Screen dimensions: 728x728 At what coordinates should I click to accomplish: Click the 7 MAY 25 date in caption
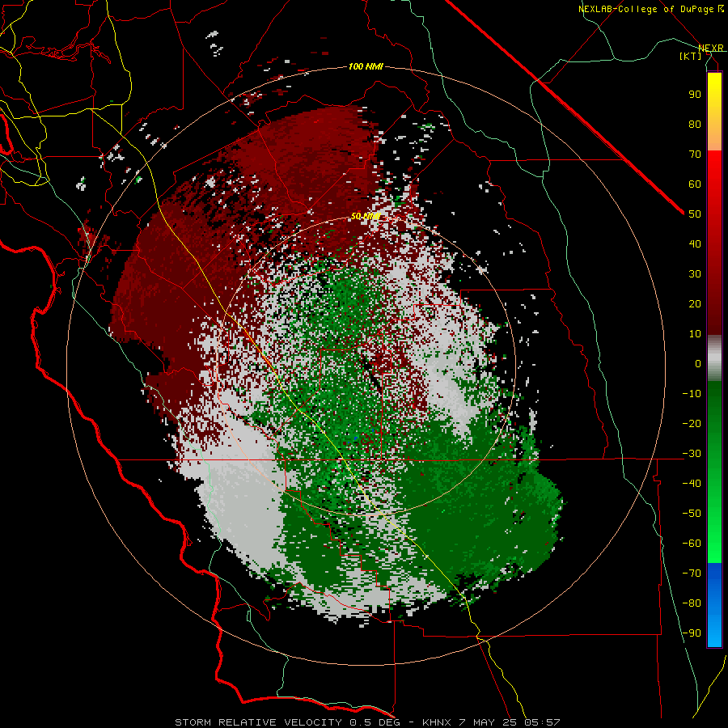[488, 722]
